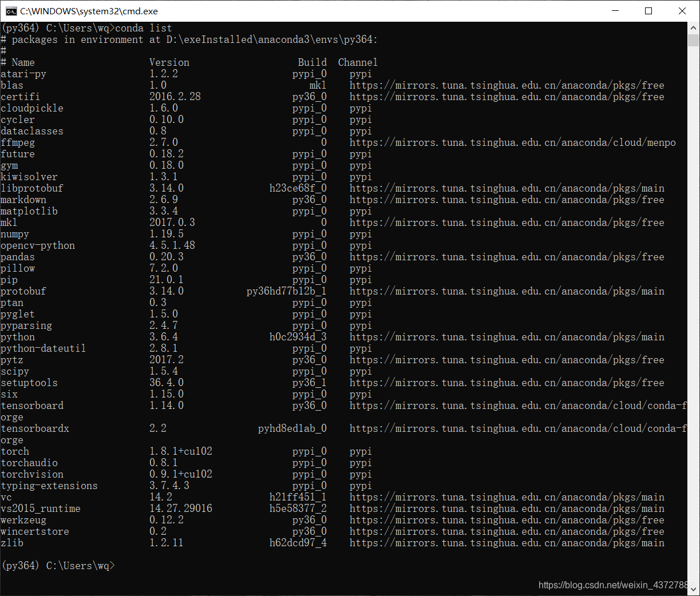This screenshot has height=596, width=700.
Task: Click tensorboardx build 'pyhd8ed1ab_0'
Action: (292, 428)
